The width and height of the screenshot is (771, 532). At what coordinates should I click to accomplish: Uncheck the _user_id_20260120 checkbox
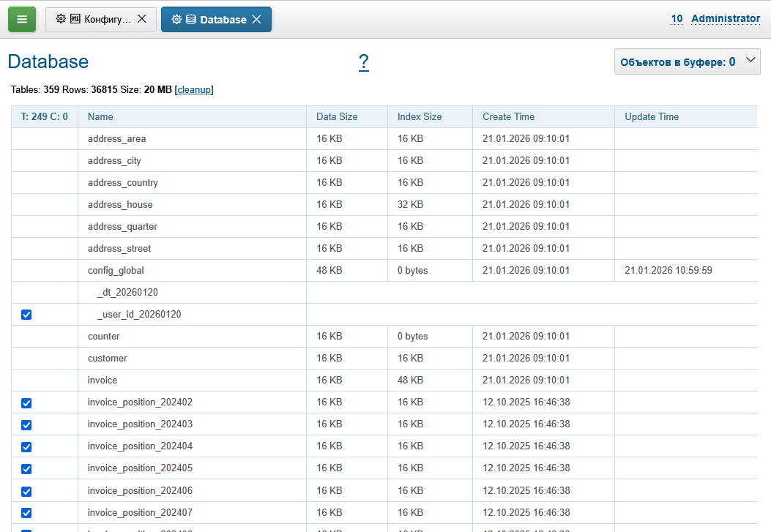[x=27, y=315]
